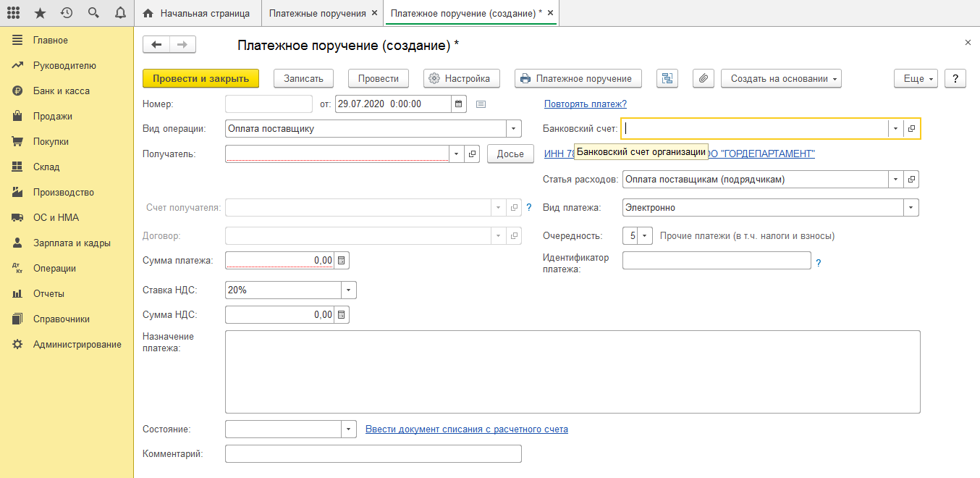The height and width of the screenshot is (478, 980).
Task: Open global search magnifier icon
Action: 93,13
